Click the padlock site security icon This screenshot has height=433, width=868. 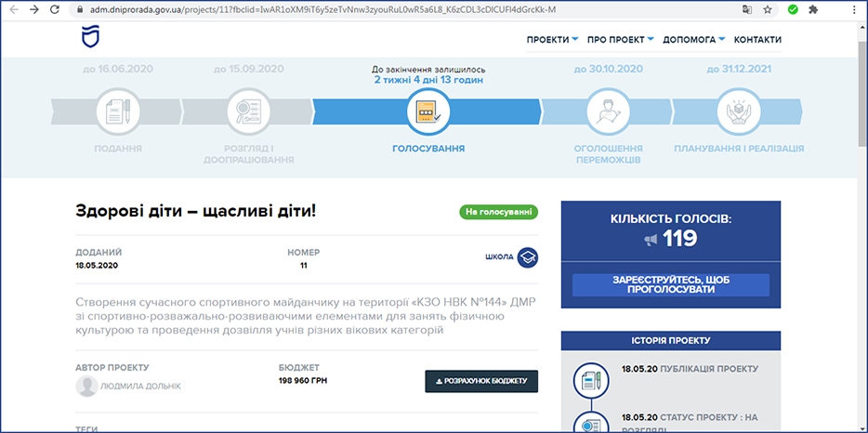click(79, 9)
